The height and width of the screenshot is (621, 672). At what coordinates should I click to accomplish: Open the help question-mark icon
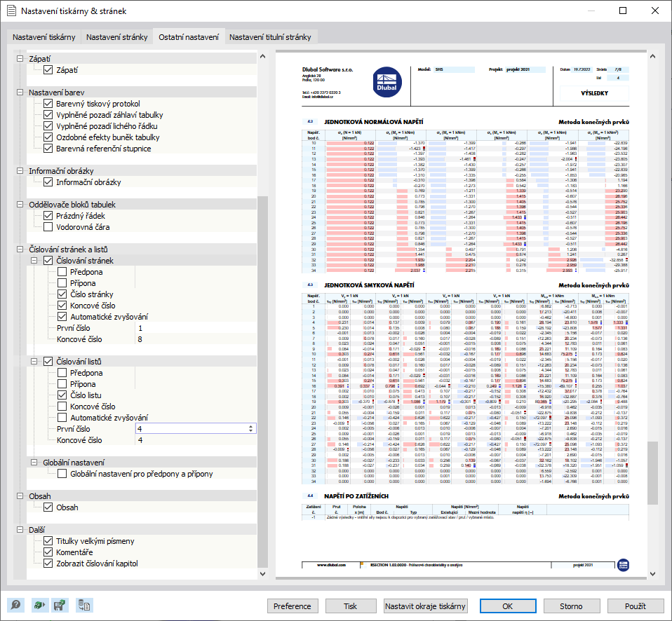tap(16, 605)
